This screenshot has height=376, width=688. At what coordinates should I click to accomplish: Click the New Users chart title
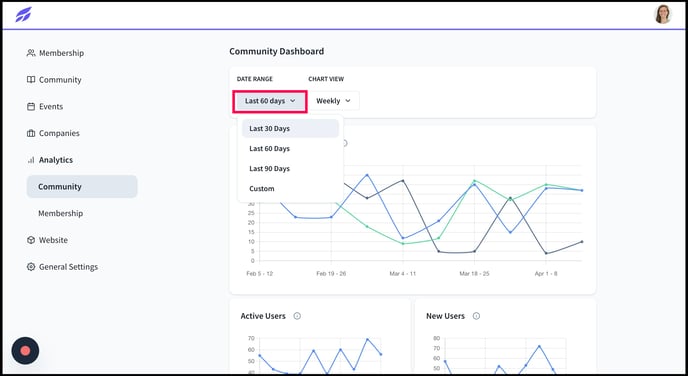tap(445, 316)
